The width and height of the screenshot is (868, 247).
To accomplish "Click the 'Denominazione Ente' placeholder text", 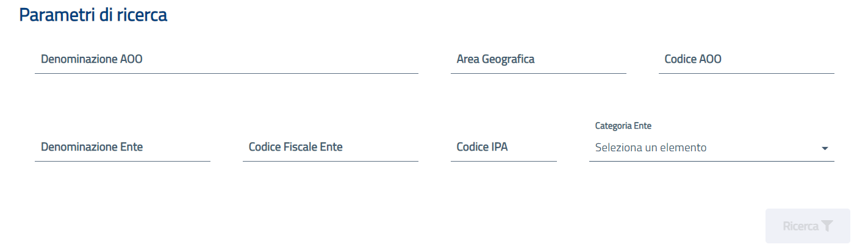I will (92, 147).
